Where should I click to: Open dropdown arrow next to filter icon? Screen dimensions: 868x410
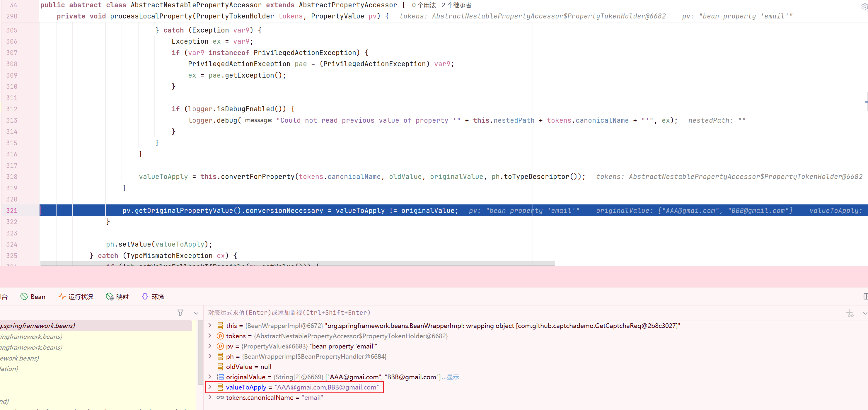(x=196, y=313)
